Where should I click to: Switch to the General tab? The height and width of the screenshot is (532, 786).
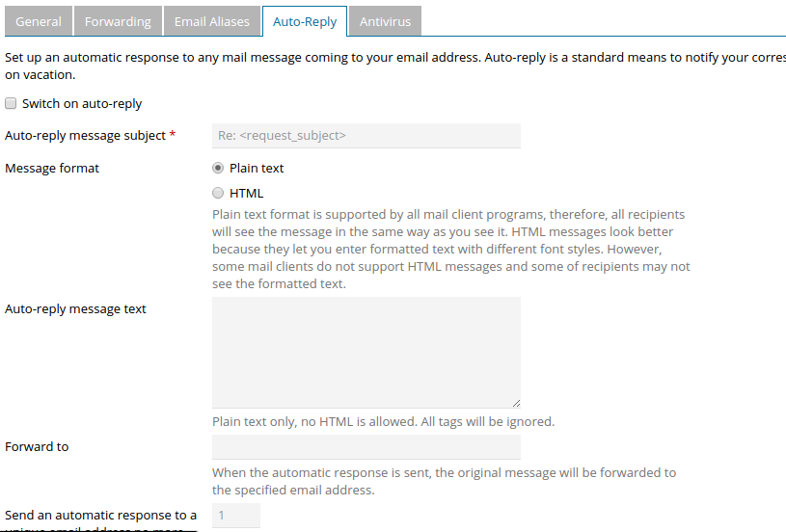coord(39,21)
